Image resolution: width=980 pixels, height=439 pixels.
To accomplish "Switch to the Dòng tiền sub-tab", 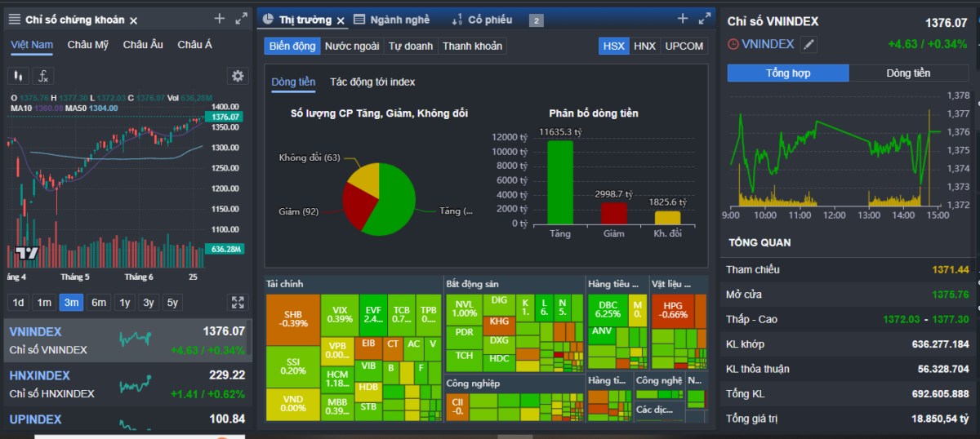I will click(x=293, y=82).
